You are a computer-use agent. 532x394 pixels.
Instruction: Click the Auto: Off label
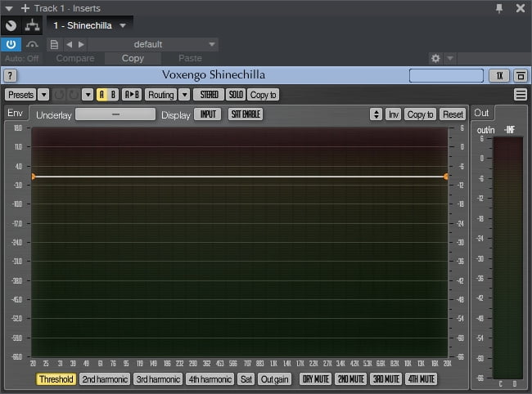(22, 58)
